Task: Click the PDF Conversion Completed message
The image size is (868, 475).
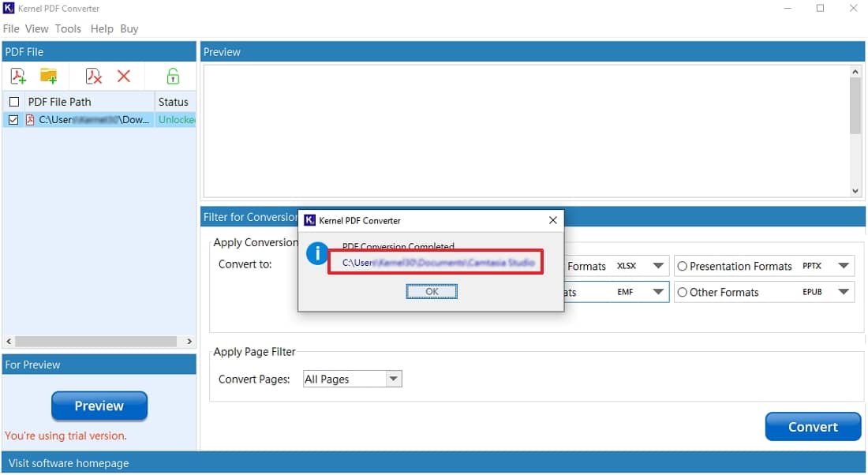Action: (398, 246)
